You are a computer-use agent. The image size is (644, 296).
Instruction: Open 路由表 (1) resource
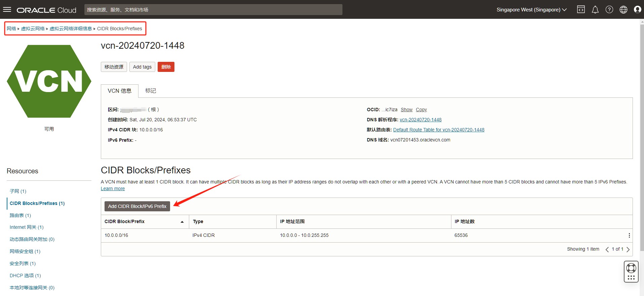click(20, 215)
